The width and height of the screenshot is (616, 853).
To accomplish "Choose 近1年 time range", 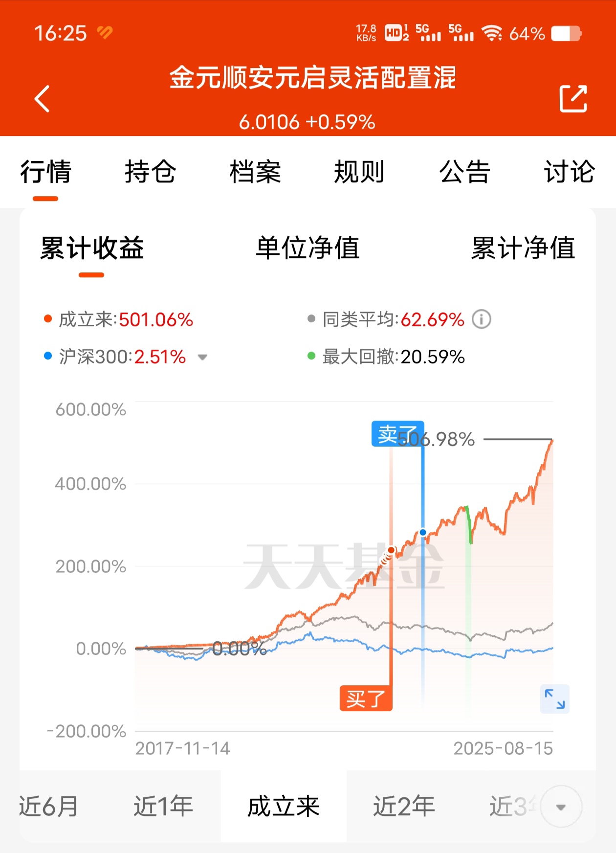I will click(x=163, y=806).
